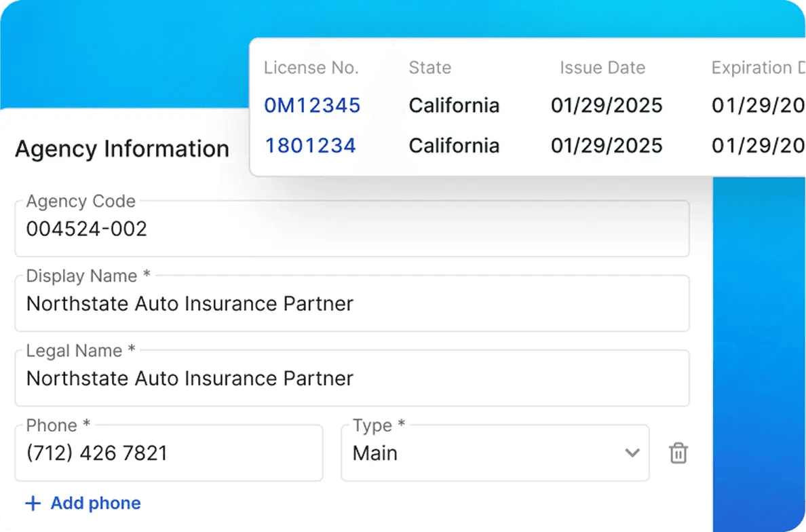Click the plus icon next to Add phone
This screenshot has width=806, height=532.
click(33, 503)
